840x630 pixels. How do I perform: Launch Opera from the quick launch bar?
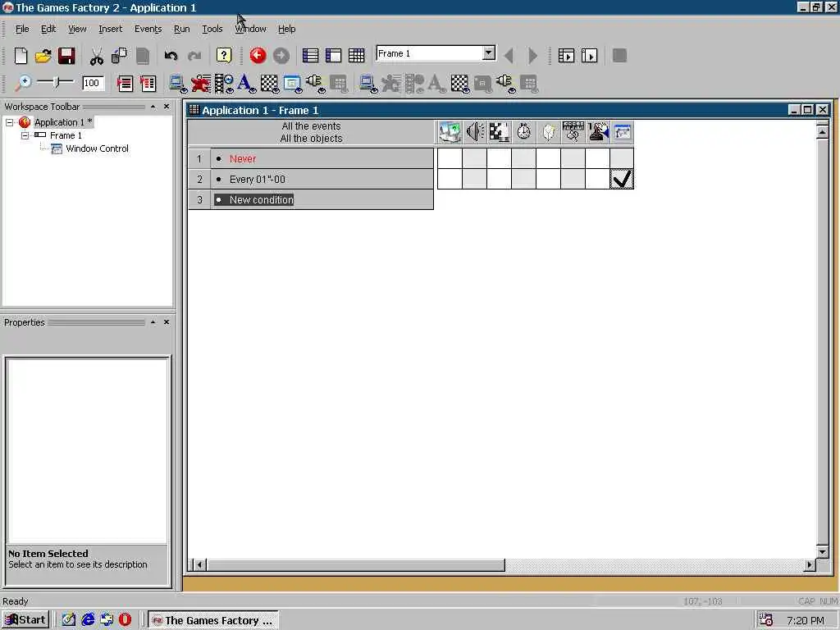tap(125, 620)
